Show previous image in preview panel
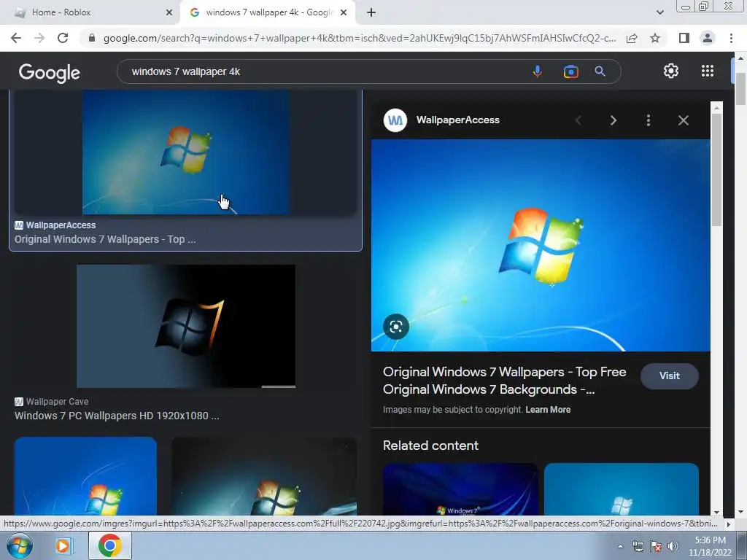The height and width of the screenshot is (560, 747). tap(578, 120)
